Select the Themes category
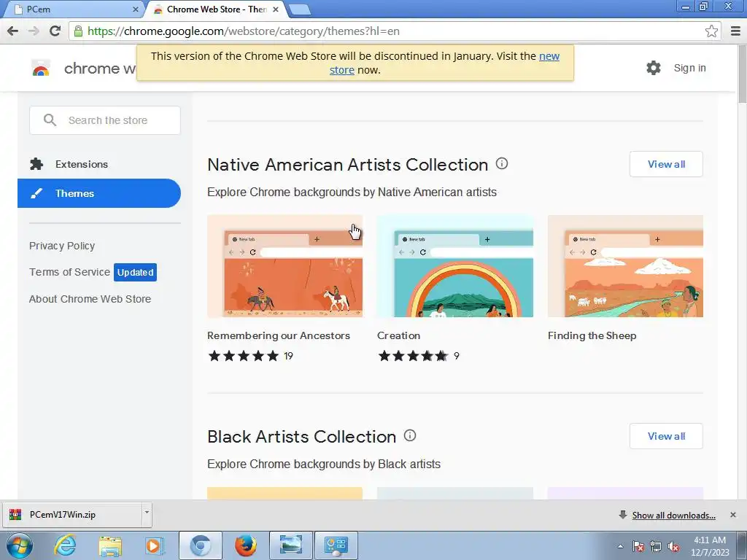The height and width of the screenshot is (560, 747). (99, 193)
